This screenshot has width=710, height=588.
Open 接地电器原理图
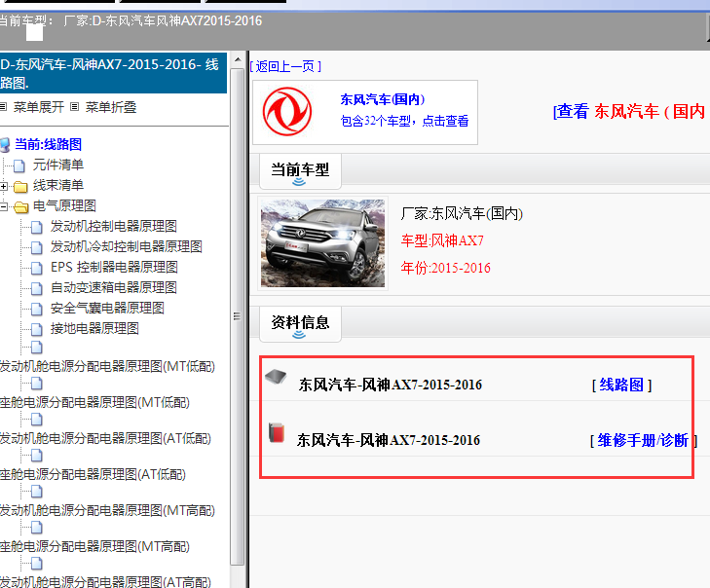coord(94,328)
